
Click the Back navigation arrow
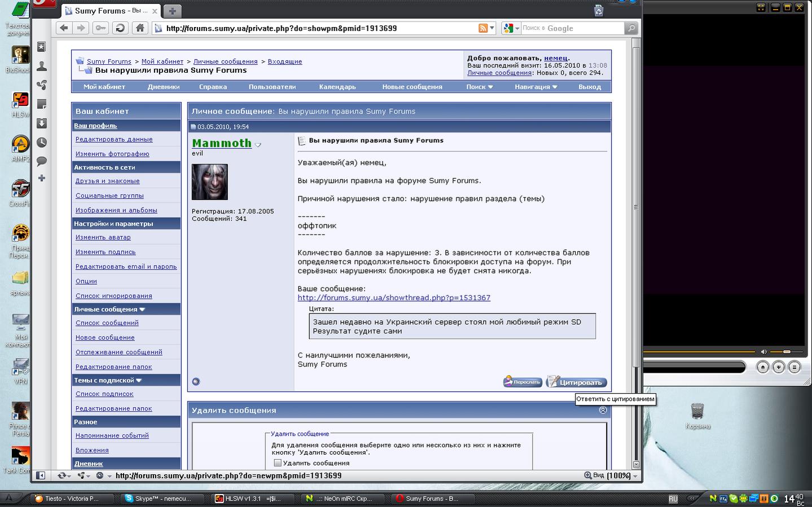pyautogui.click(x=64, y=28)
